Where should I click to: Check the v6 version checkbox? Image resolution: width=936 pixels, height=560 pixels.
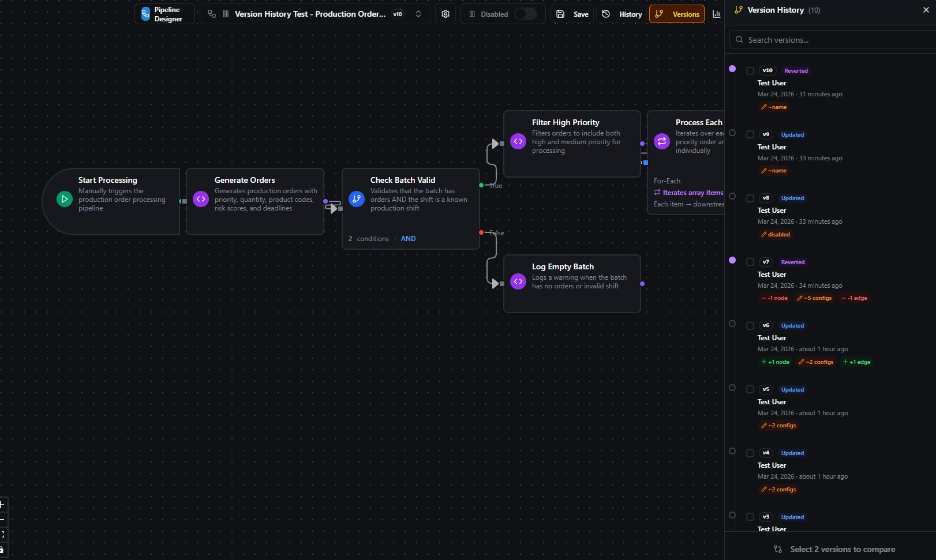coord(750,325)
